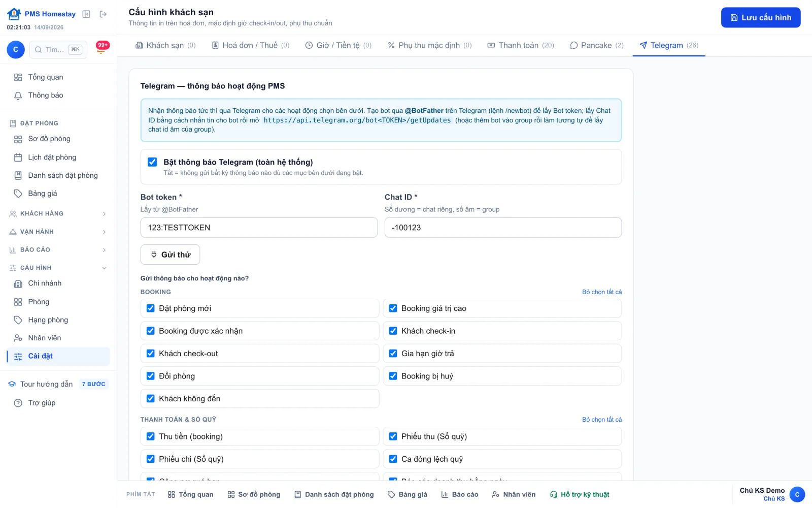Uncheck Booking giá trị cao notification
Image resolution: width=812 pixels, height=508 pixels.
[393, 308]
